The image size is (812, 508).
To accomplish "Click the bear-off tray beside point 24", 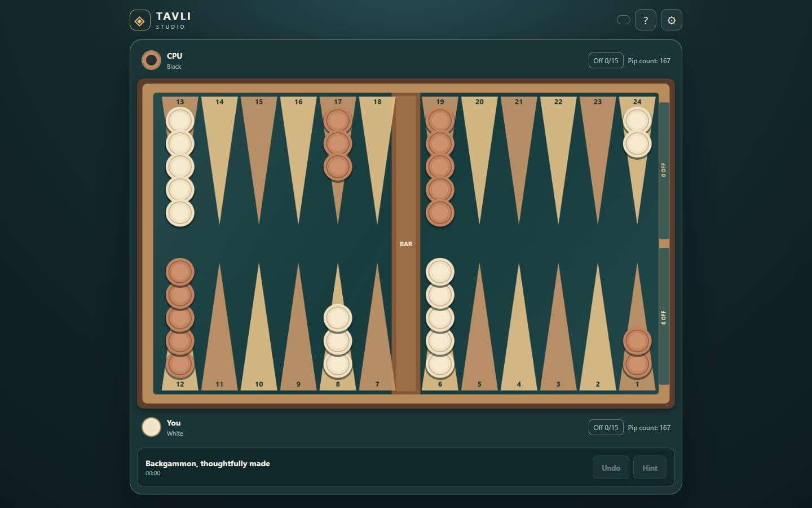I will pos(664,170).
